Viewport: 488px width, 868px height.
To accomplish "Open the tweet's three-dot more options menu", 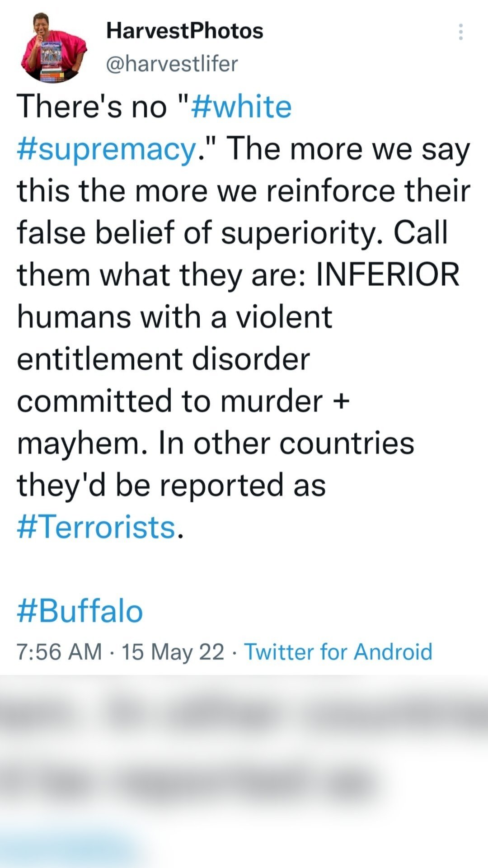I will click(x=460, y=32).
